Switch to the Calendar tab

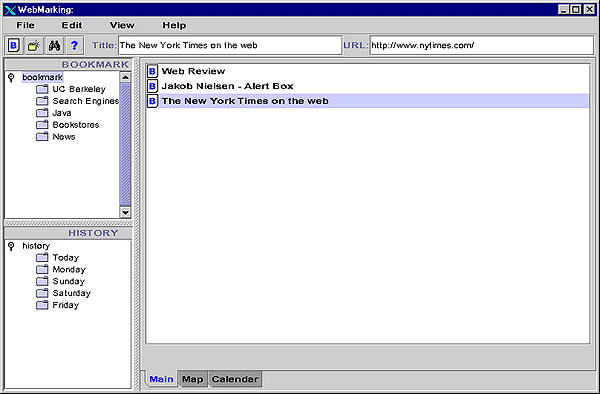click(x=235, y=379)
